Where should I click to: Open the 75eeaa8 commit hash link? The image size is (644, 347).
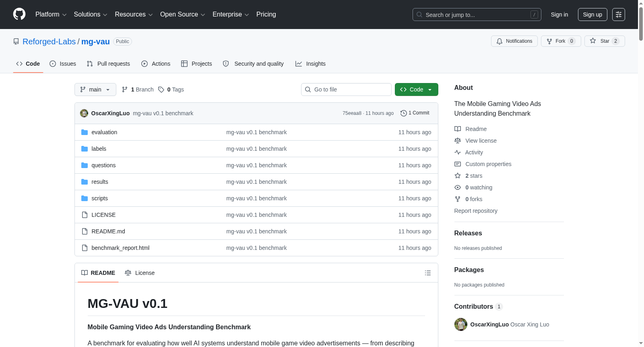pos(352,113)
